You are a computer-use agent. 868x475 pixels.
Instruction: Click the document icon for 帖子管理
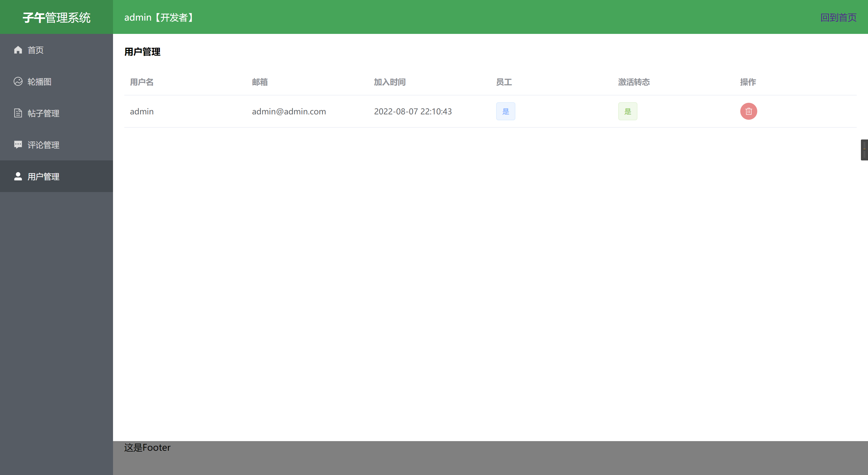18,113
